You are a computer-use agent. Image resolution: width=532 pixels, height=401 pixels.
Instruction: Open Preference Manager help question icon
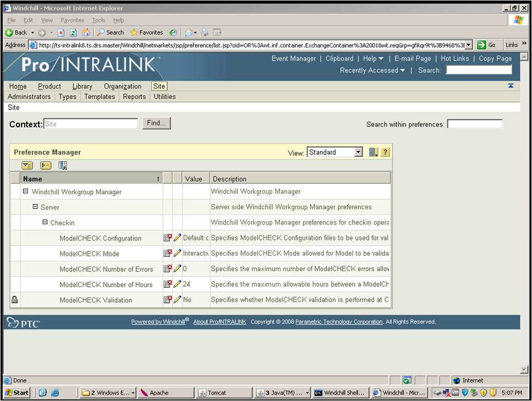pyautogui.click(x=385, y=152)
